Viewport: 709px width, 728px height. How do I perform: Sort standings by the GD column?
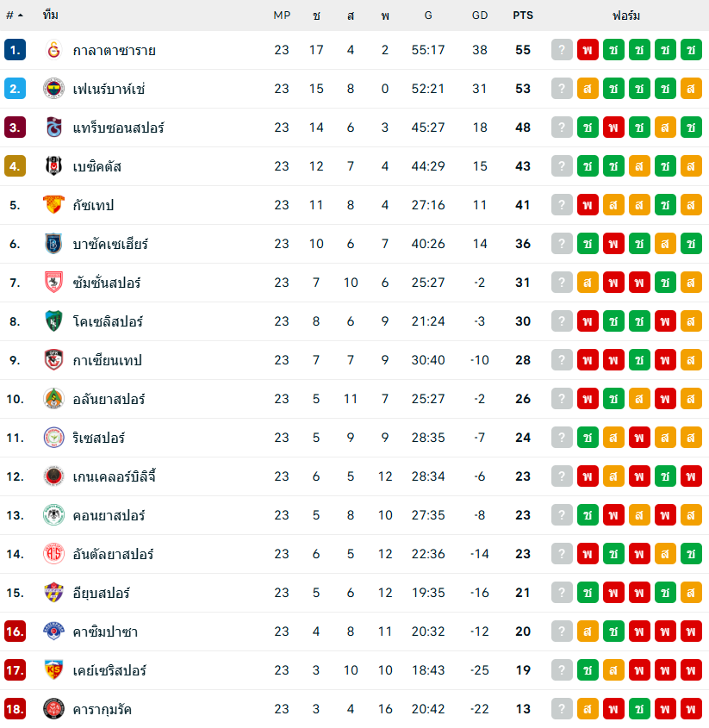480,16
